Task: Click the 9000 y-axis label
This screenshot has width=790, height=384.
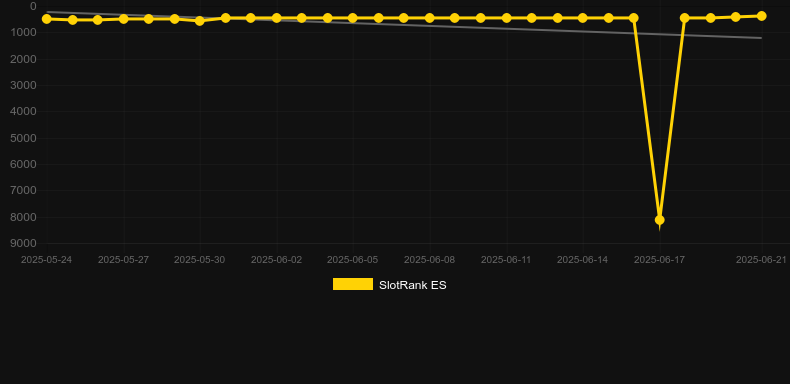Action: click(x=24, y=243)
